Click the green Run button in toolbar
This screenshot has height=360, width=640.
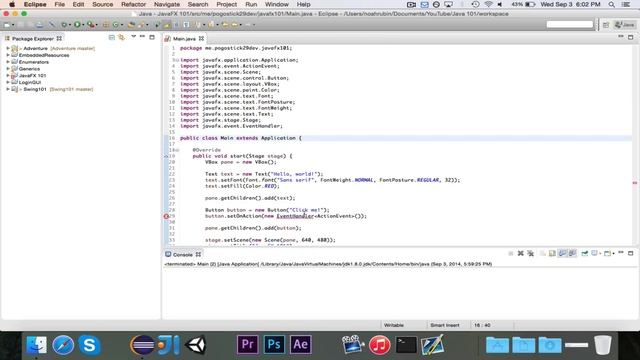point(77,25)
